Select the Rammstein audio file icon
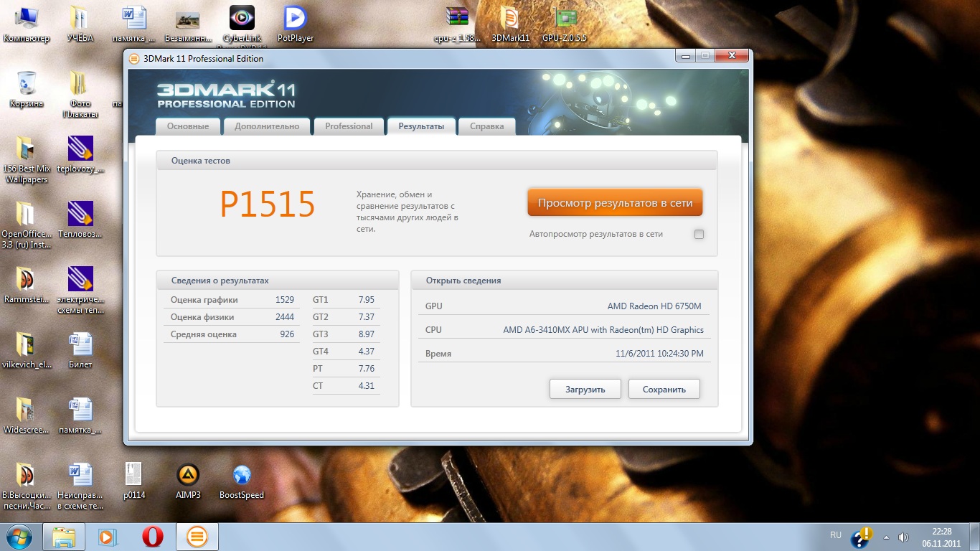The image size is (980, 551). point(27,285)
